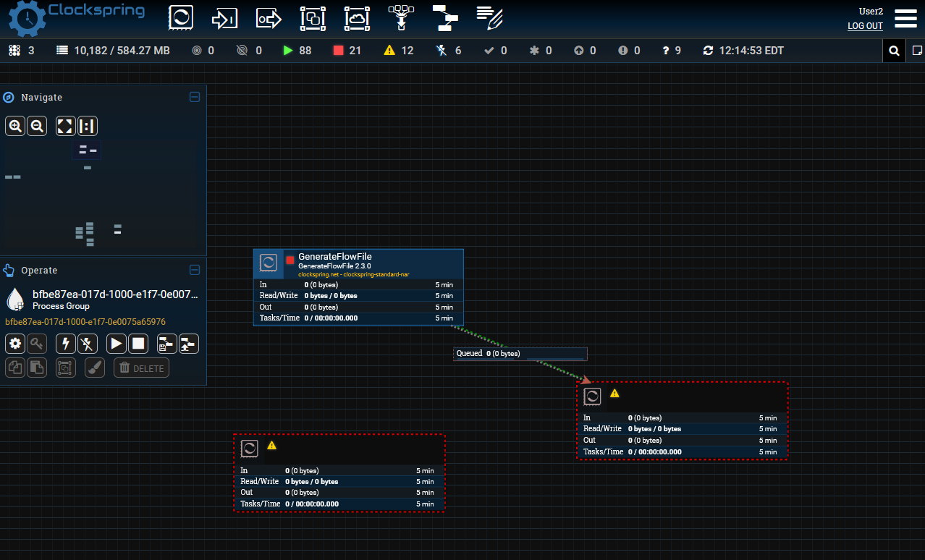The image size is (925, 560).
Task: Open the search magnifier in the status bar
Action: pyautogui.click(x=894, y=51)
